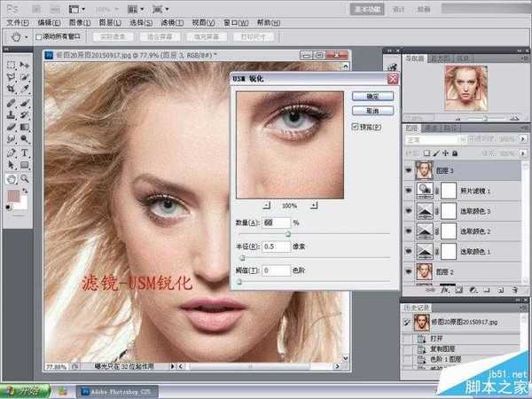Open the layer opacity arrow
The width and height of the screenshot is (532, 399).
click(x=523, y=139)
